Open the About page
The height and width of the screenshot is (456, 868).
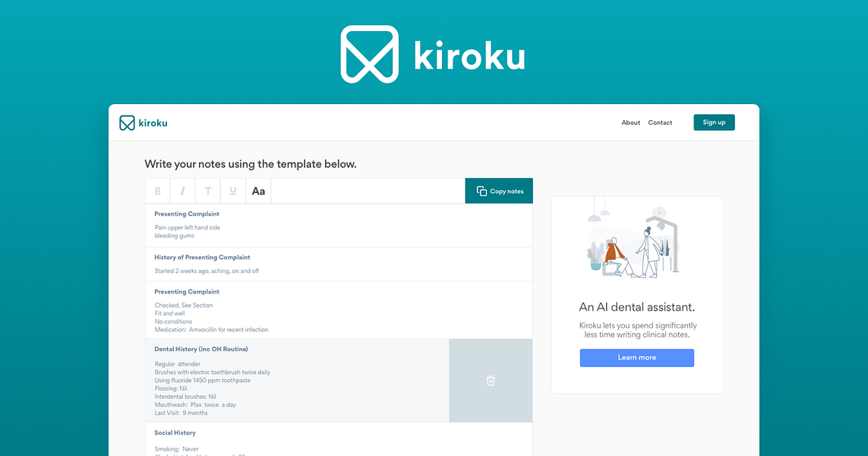[630, 122]
